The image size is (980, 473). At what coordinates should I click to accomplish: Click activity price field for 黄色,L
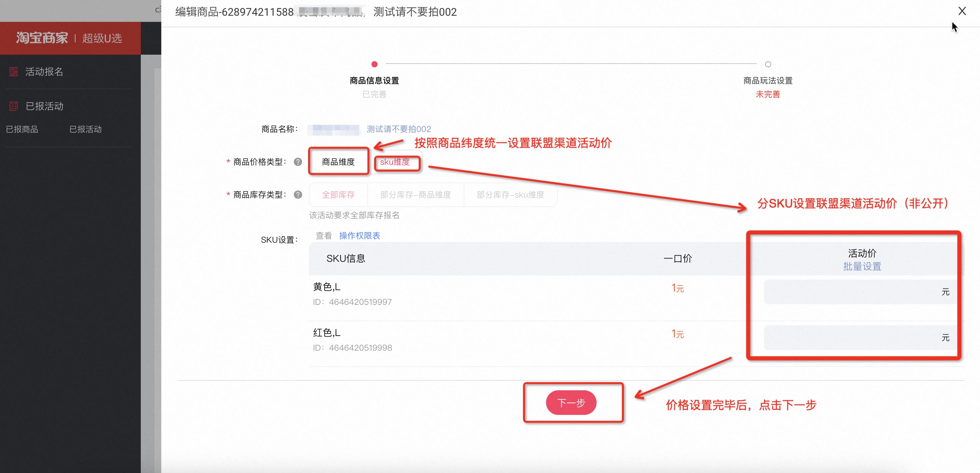click(x=852, y=292)
